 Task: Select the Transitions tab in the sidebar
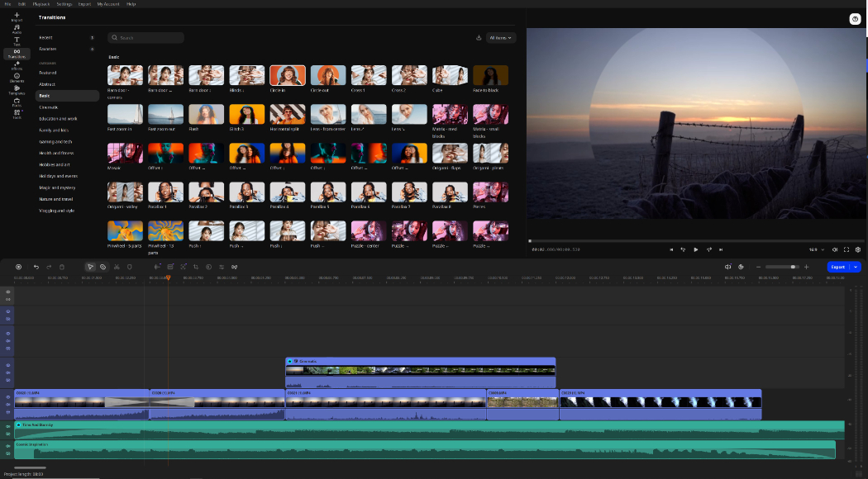(x=17, y=53)
